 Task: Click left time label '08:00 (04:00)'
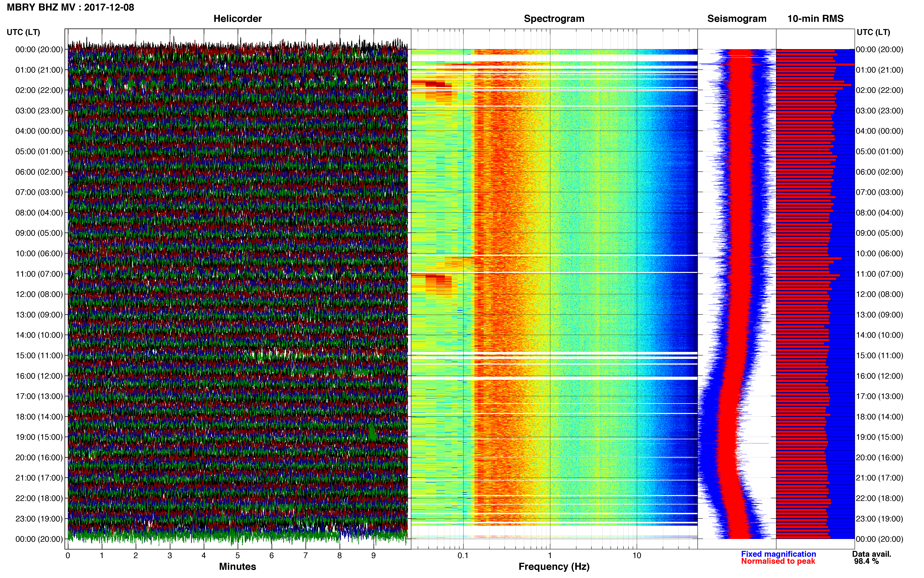click(39, 213)
